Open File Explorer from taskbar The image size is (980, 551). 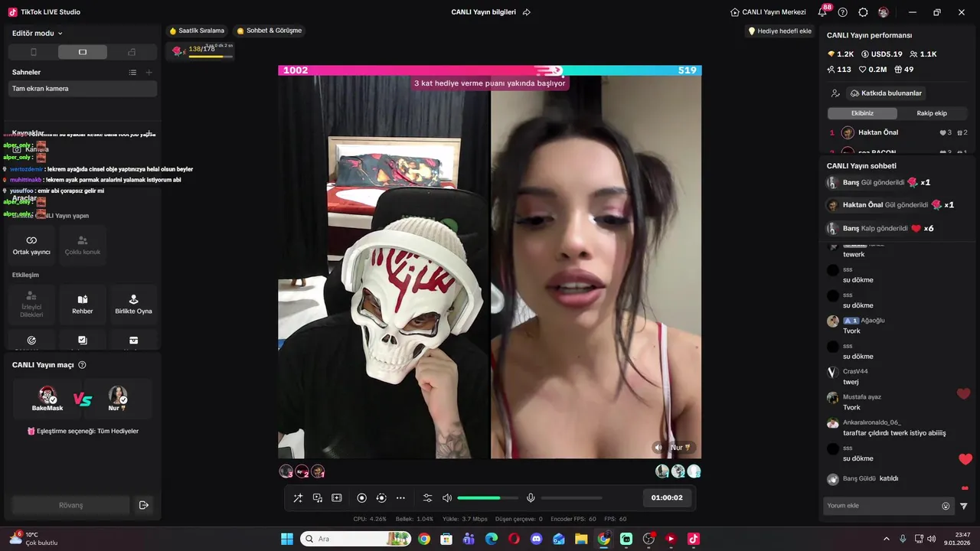(x=581, y=539)
